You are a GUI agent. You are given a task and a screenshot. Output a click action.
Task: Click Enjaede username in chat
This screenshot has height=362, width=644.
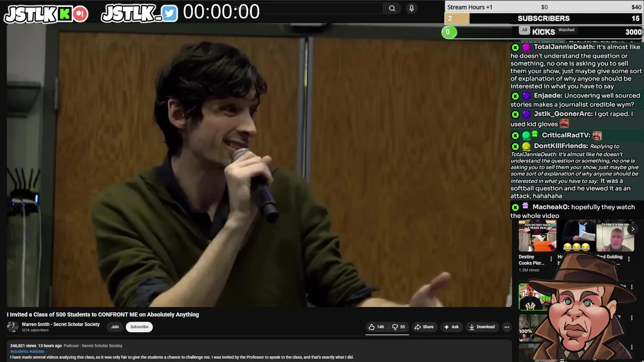click(548, 96)
